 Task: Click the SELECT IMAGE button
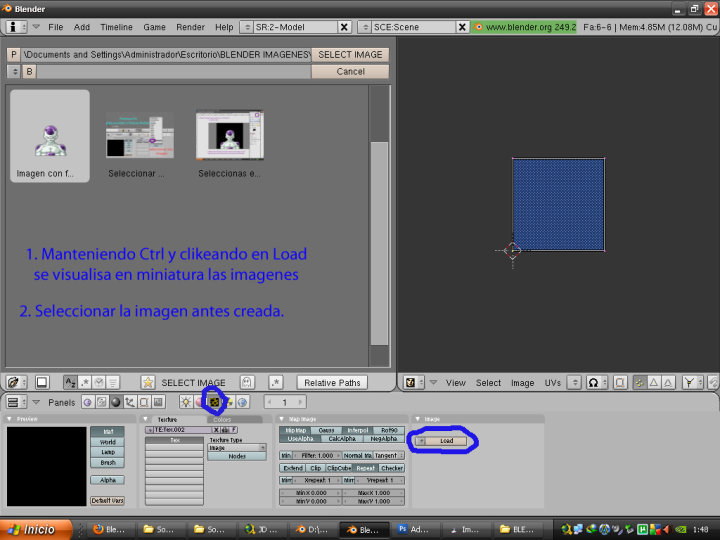[x=350, y=55]
